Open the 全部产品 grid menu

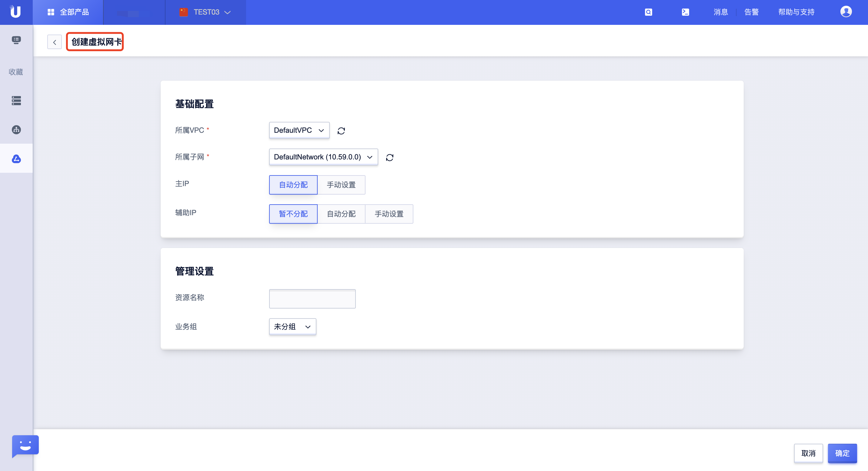[x=68, y=12]
